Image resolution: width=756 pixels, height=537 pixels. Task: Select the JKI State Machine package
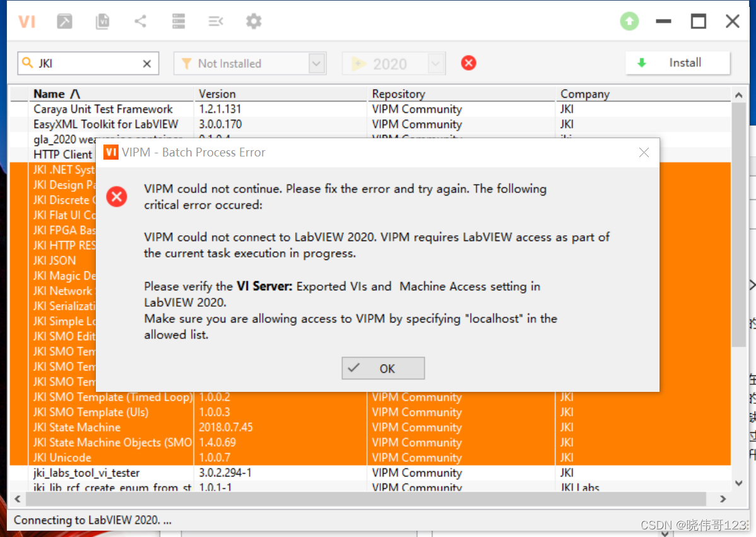(x=370, y=427)
